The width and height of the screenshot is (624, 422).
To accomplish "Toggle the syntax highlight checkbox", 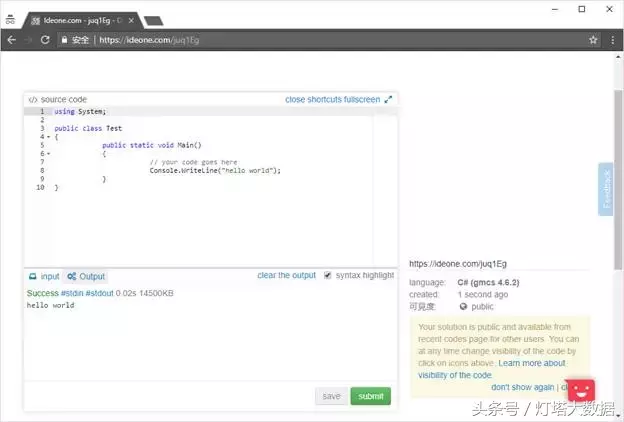I will click(328, 276).
